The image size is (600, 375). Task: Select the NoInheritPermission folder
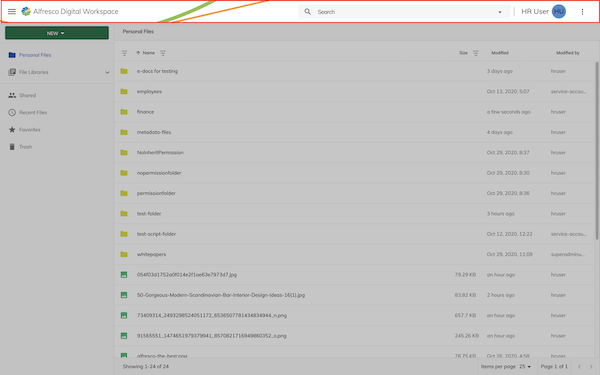(x=160, y=152)
